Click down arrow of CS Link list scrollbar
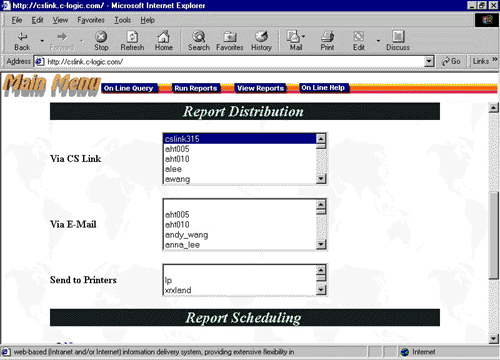This screenshot has height=360, width=500. (x=321, y=179)
